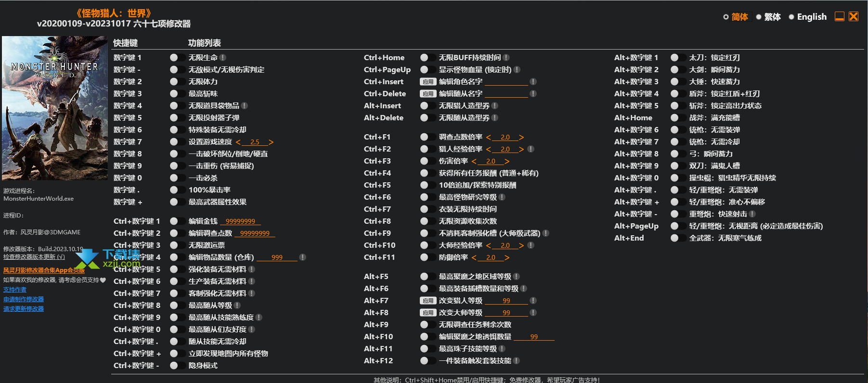The height and width of the screenshot is (383, 868).
Task: Click info icon beside 强化装备无需材料
Action: (x=252, y=269)
